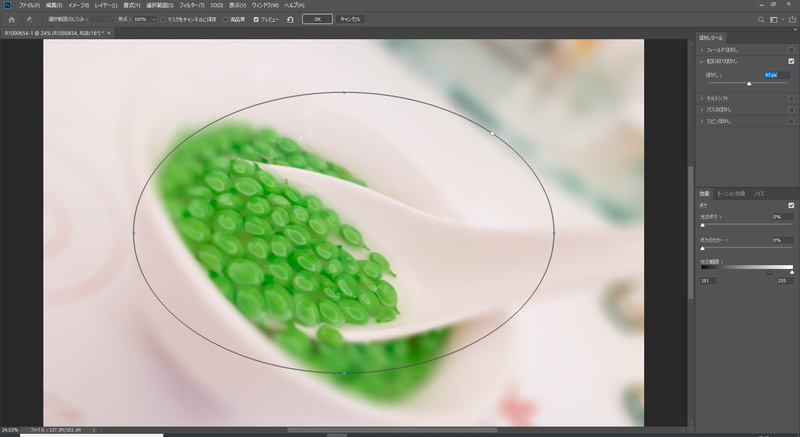Open the search magnifier icon at top right
Viewport: 800px width, 437px height.
(761, 19)
